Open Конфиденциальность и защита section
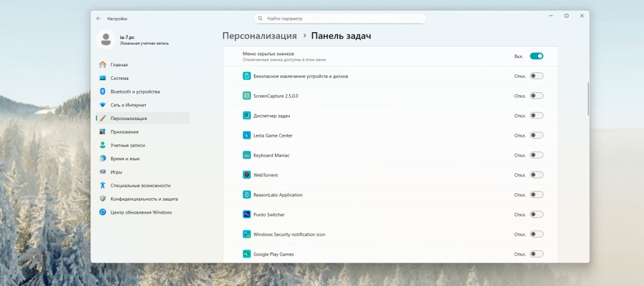644x286 pixels. 142,199
